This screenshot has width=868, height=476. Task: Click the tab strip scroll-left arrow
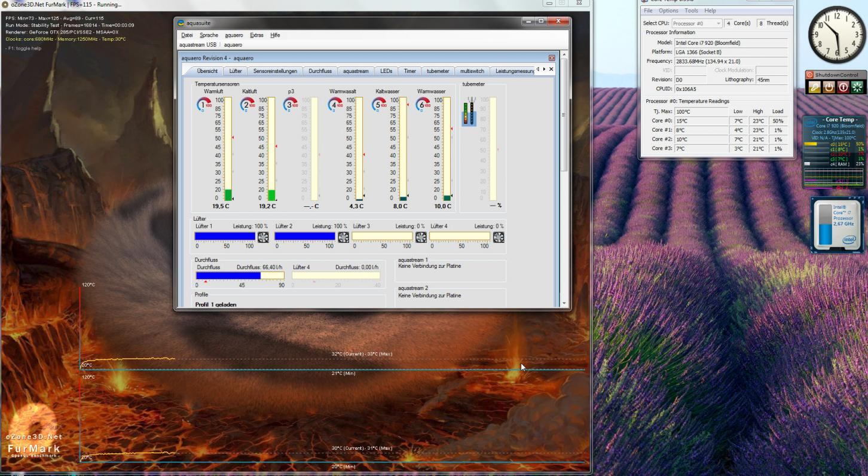538,69
